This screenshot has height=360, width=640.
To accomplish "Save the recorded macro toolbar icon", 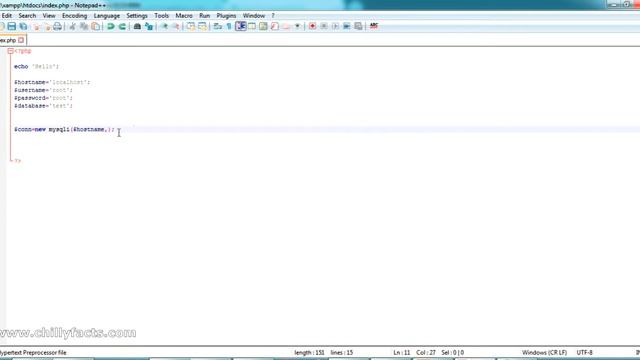I will click(x=358, y=27).
